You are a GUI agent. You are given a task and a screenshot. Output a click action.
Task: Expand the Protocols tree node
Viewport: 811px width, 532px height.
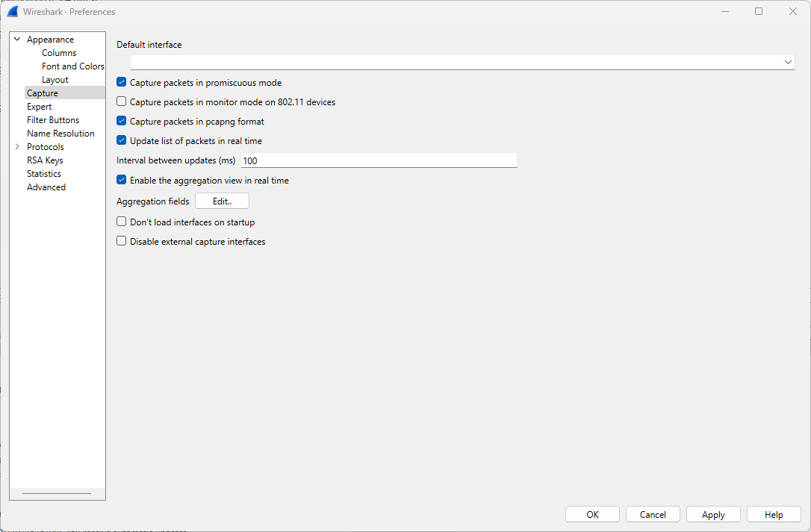tap(17, 147)
